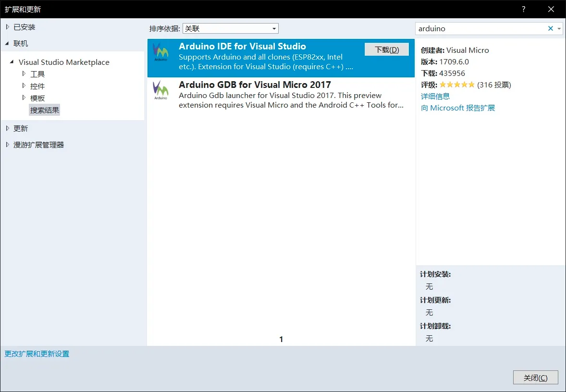Click 向 Microsoft 报告扩展 link

[457, 108]
